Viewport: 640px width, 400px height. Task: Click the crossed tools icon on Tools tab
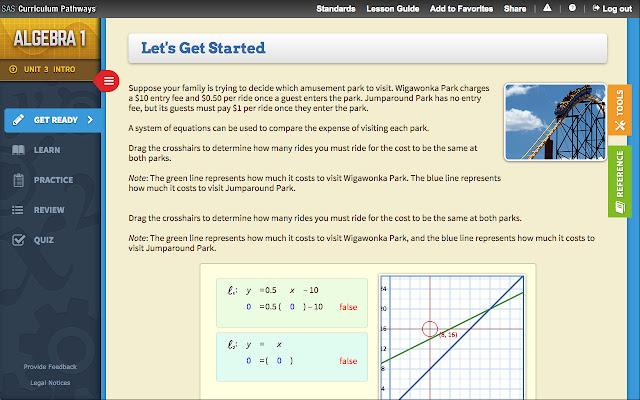(x=620, y=125)
